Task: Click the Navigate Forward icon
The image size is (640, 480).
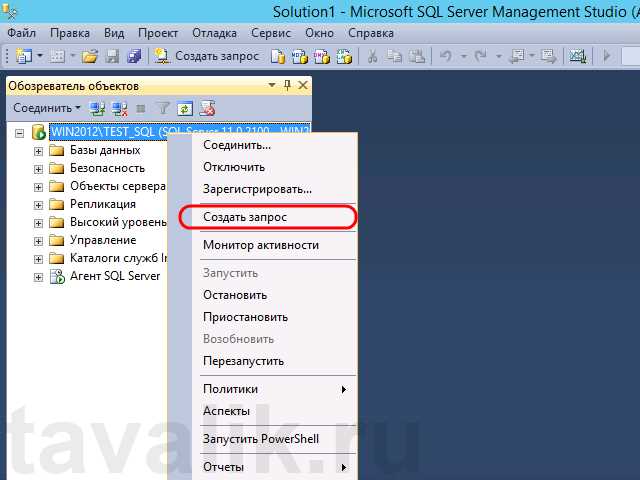Action: [x=548, y=56]
